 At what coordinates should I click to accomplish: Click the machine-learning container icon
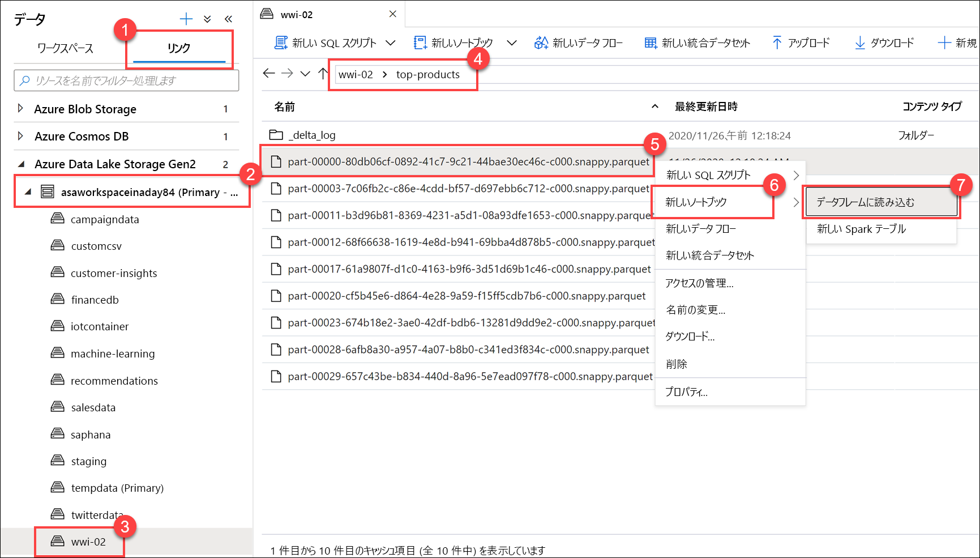pyautogui.click(x=57, y=352)
